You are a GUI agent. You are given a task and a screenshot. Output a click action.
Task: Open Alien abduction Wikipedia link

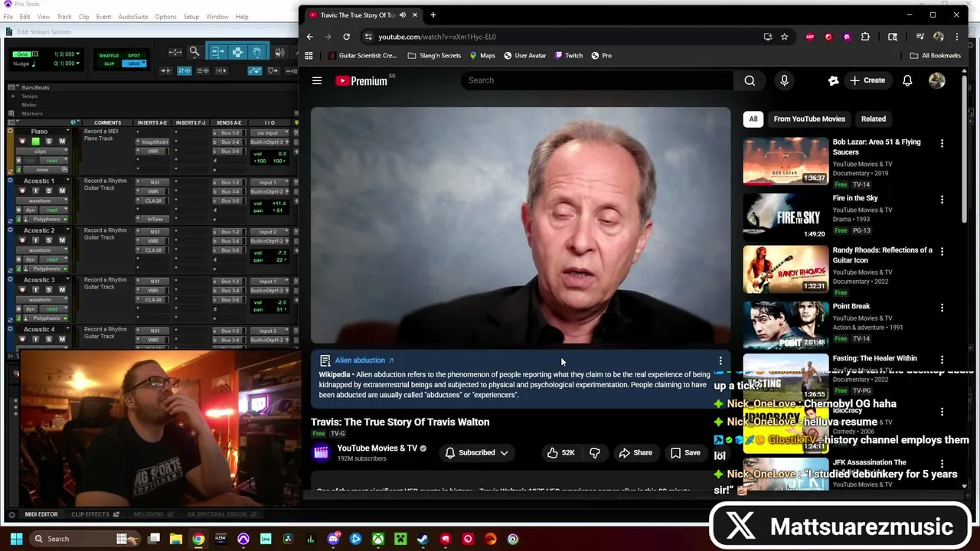click(364, 360)
